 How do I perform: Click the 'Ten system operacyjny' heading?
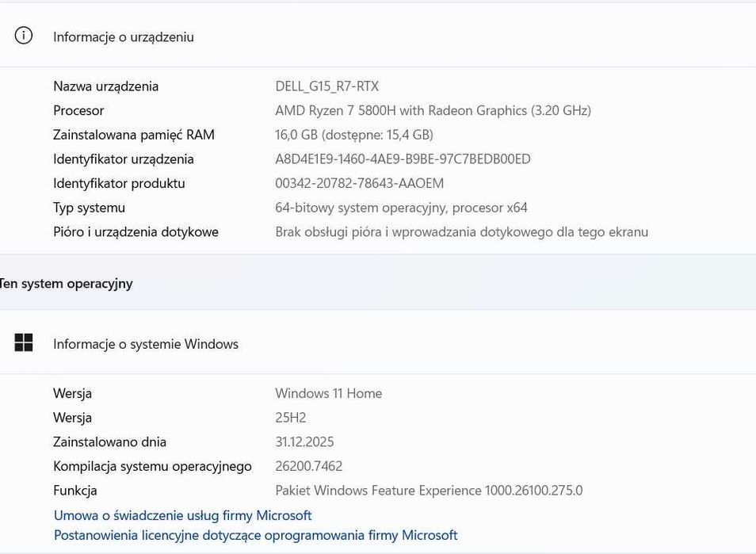pos(66,284)
